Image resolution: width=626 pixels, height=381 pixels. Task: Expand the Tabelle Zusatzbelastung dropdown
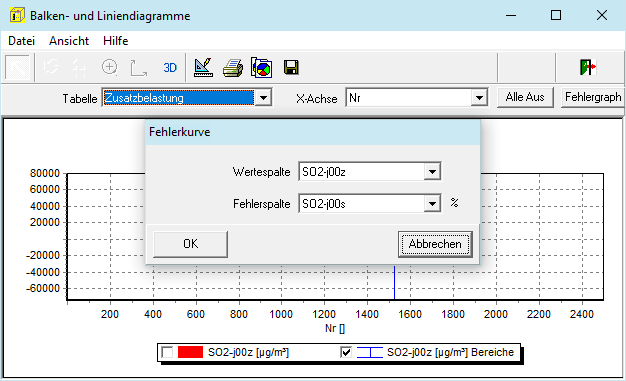click(263, 98)
